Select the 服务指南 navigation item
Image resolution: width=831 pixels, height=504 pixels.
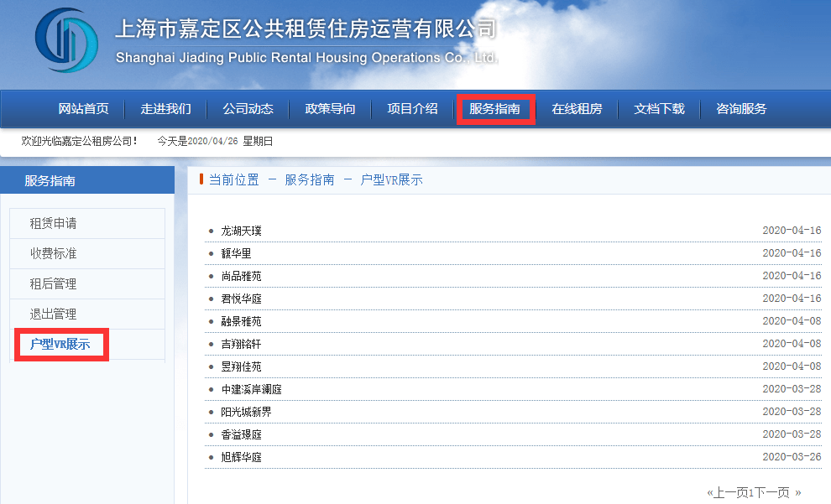pos(494,108)
